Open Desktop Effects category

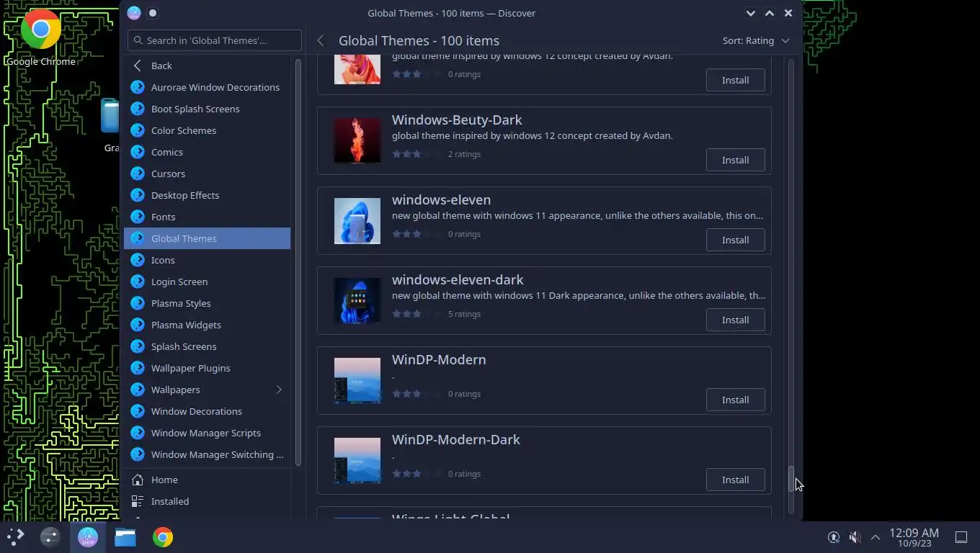click(208, 195)
